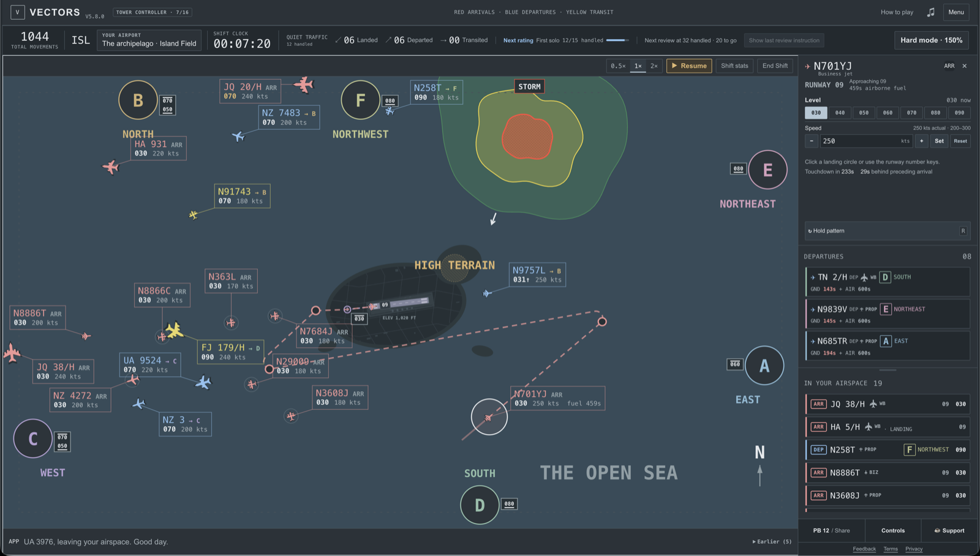The image size is (980, 556).
Task: Expand Earlier (5) messages
Action: click(772, 541)
